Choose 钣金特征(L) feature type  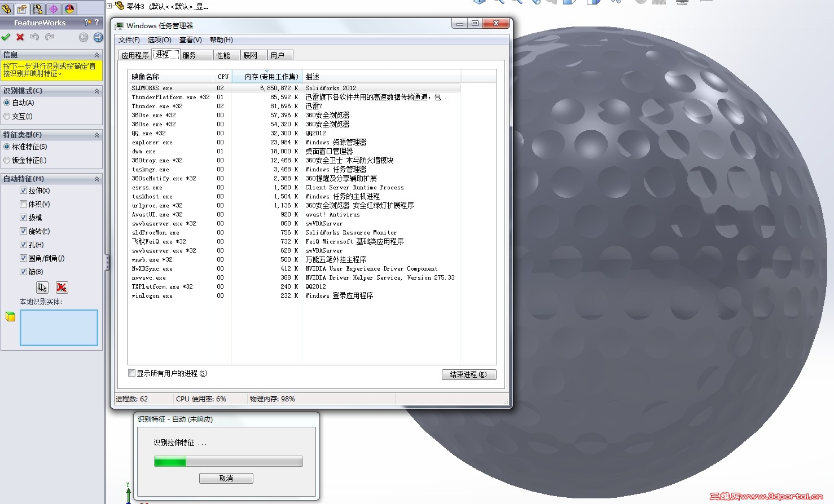(7, 160)
